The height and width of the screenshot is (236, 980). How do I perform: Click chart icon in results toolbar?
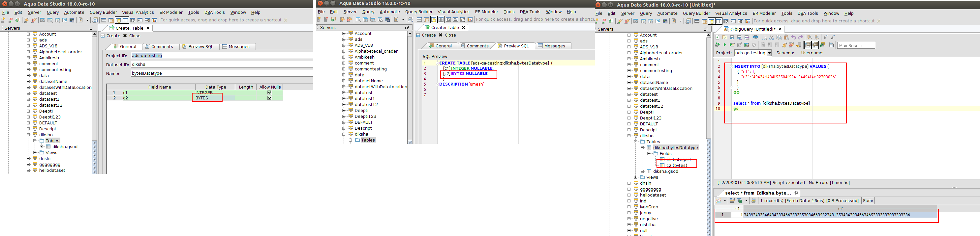pyautogui.click(x=718, y=201)
